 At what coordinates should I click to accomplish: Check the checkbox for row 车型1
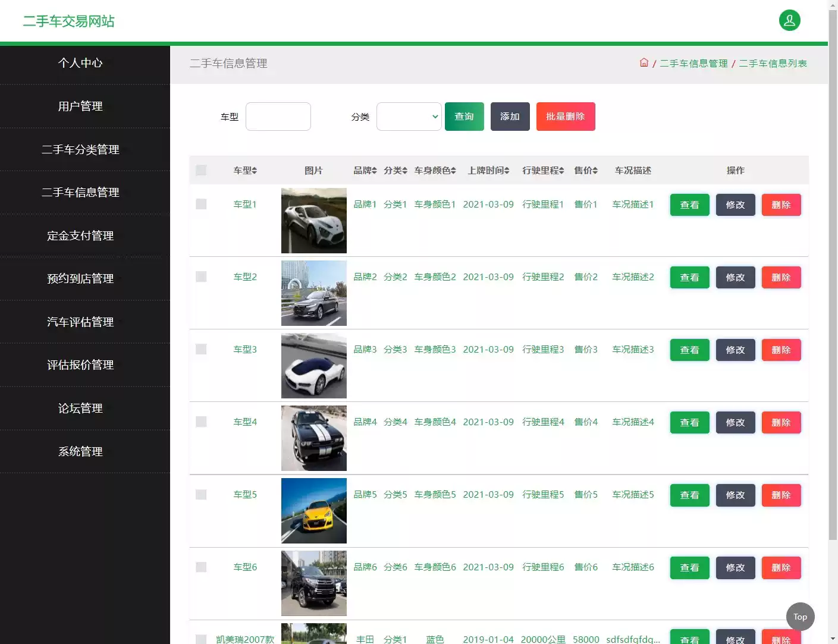(x=200, y=203)
